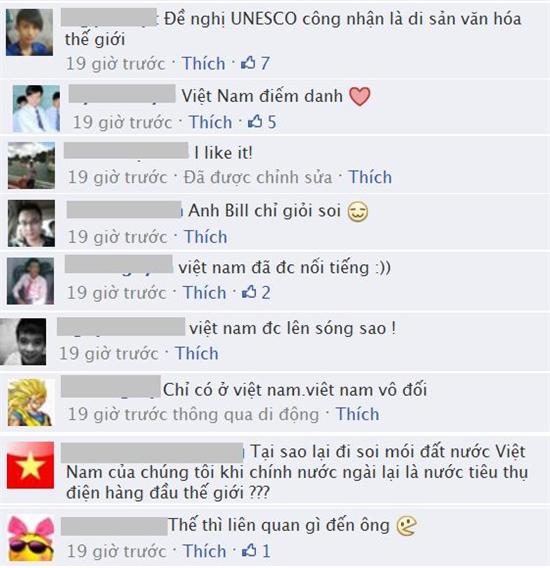Click Thích under 'Thế thì liên quan gì'
The width and height of the screenshot is (550, 568).
tap(204, 551)
